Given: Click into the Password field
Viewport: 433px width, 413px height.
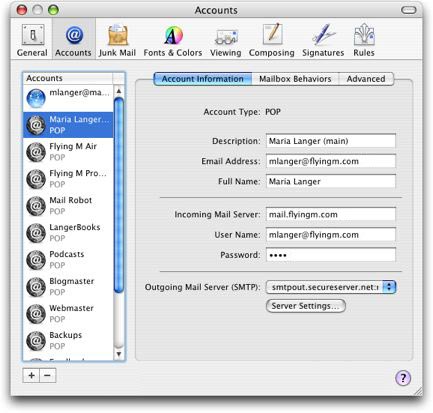Looking at the screenshot, I should click(x=331, y=255).
